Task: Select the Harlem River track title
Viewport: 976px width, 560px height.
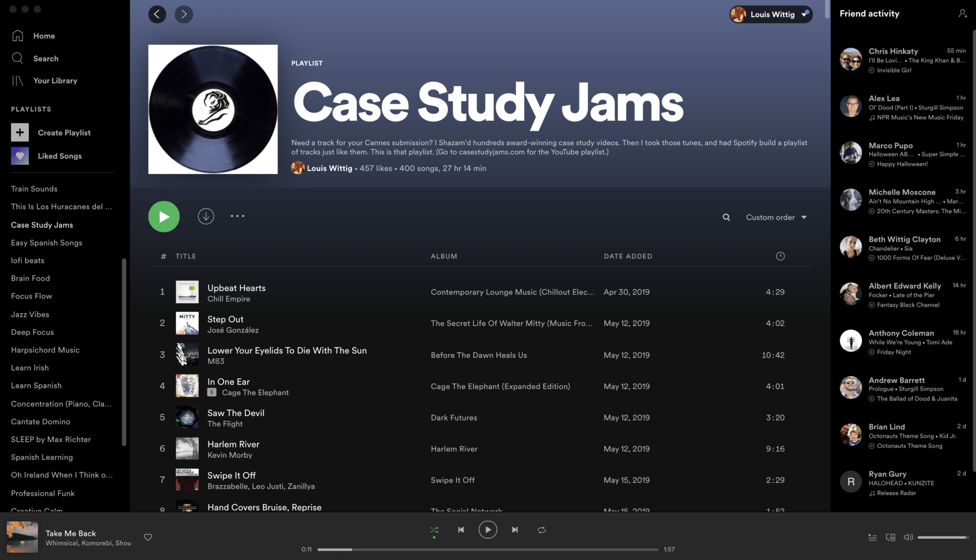Action: 233,444
